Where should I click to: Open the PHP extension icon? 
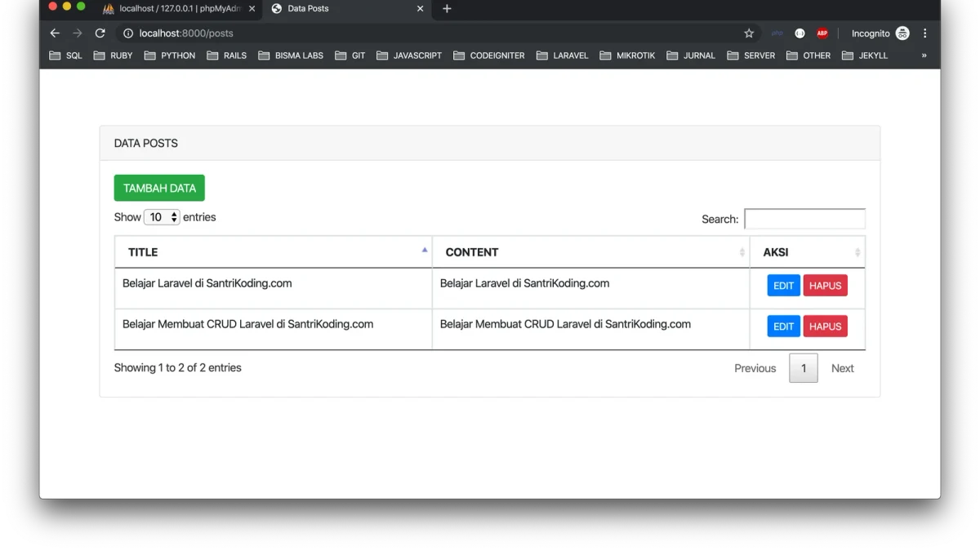coord(777,33)
